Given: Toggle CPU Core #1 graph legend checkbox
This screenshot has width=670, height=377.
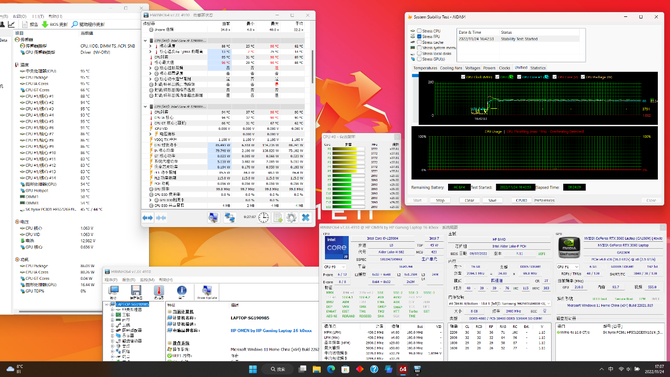Looking at the screenshot, I should point(519,77).
